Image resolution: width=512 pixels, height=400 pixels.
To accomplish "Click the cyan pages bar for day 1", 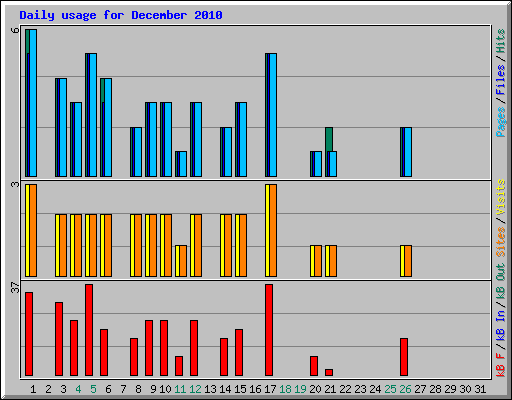I will [33, 103].
